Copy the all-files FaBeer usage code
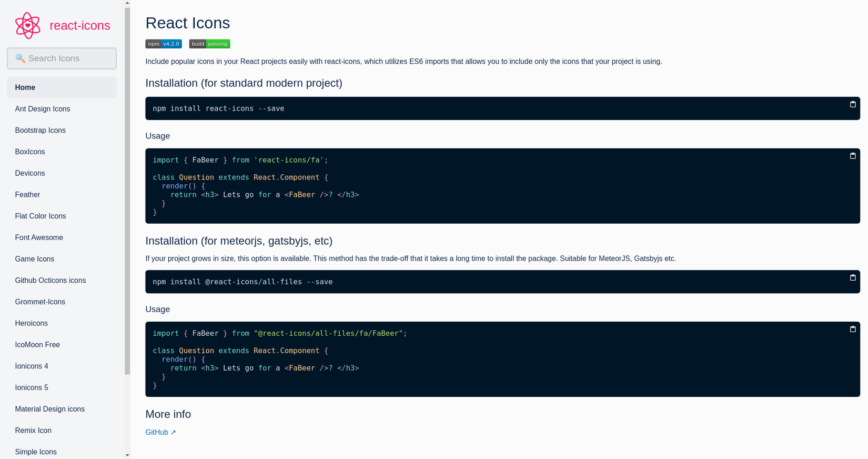 pyautogui.click(x=853, y=329)
